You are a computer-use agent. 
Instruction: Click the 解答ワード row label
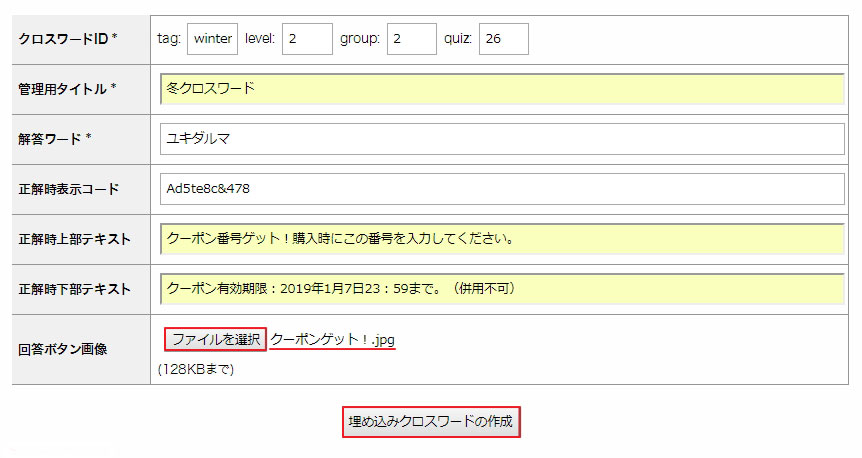click(x=55, y=139)
